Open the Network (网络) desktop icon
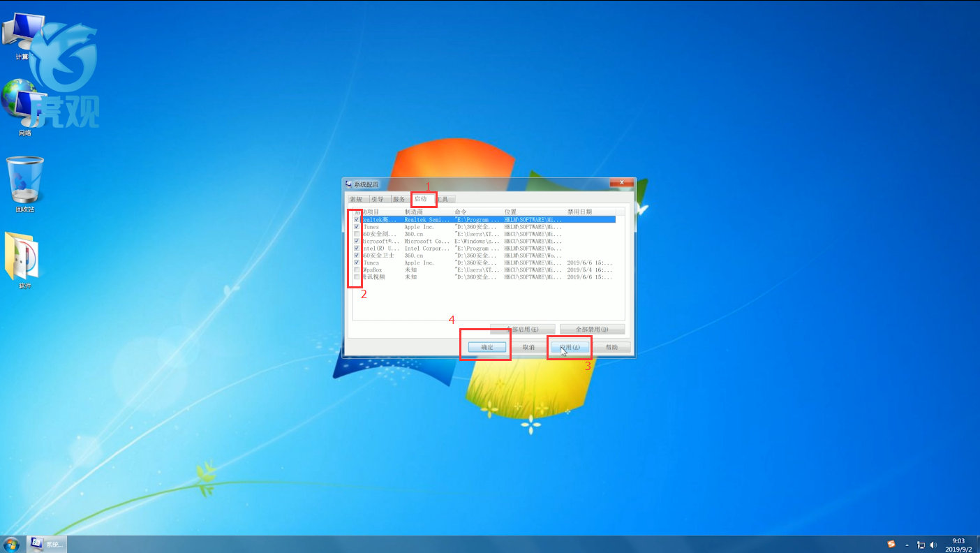Image resolution: width=980 pixels, height=553 pixels. [24, 108]
